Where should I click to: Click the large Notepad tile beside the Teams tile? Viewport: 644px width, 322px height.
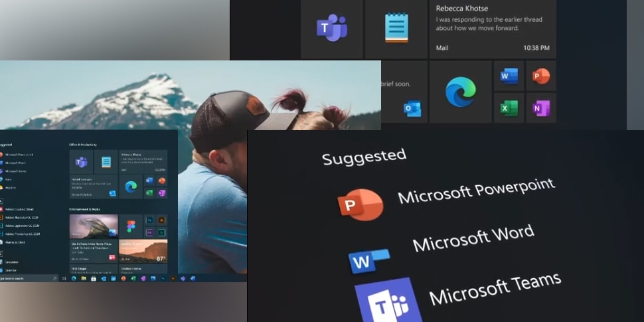[x=396, y=28]
